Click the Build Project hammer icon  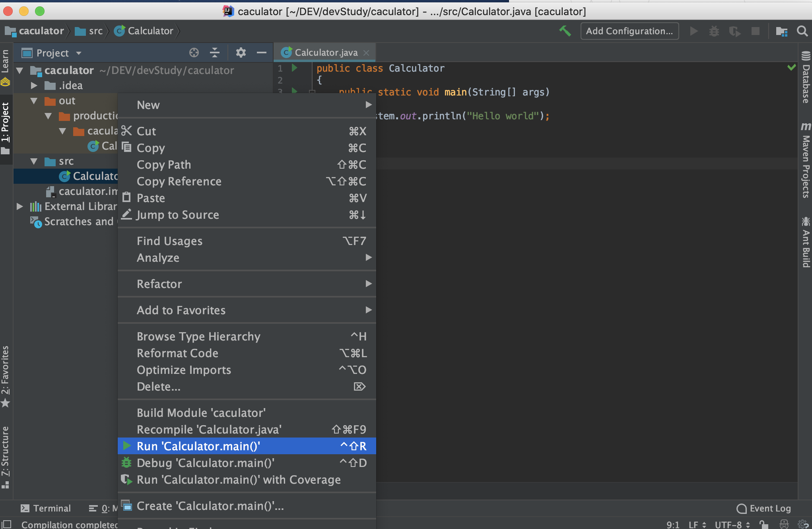pos(565,31)
